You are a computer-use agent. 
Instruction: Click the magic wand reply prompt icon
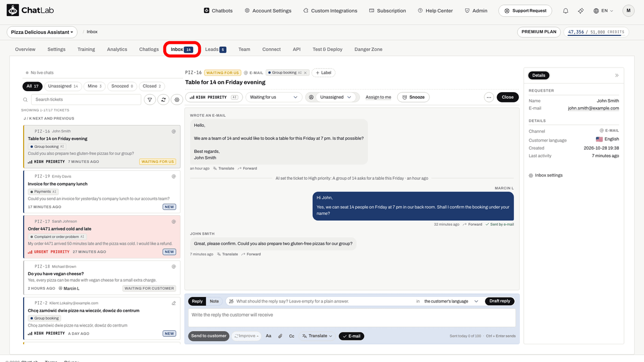230,301
